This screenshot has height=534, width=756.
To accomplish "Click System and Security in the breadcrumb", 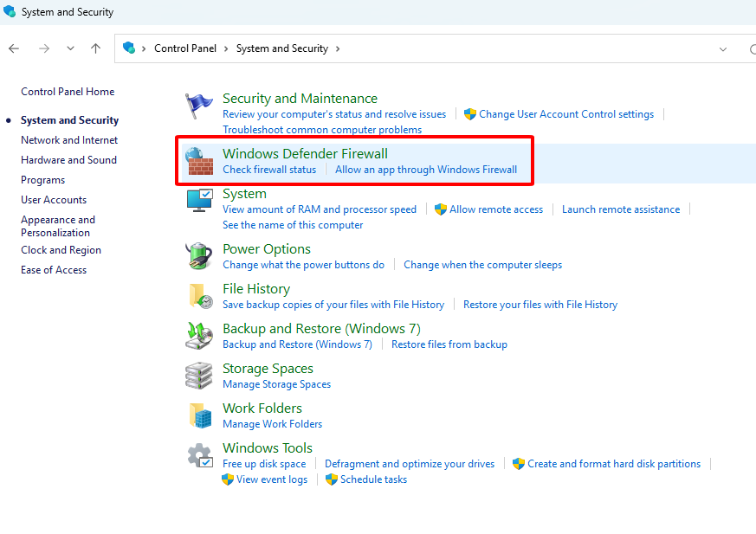I will coord(282,48).
